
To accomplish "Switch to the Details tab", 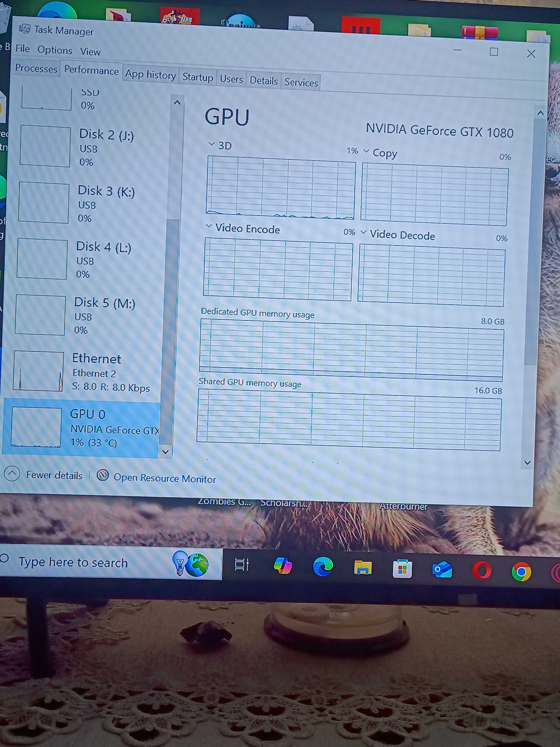I will [264, 81].
